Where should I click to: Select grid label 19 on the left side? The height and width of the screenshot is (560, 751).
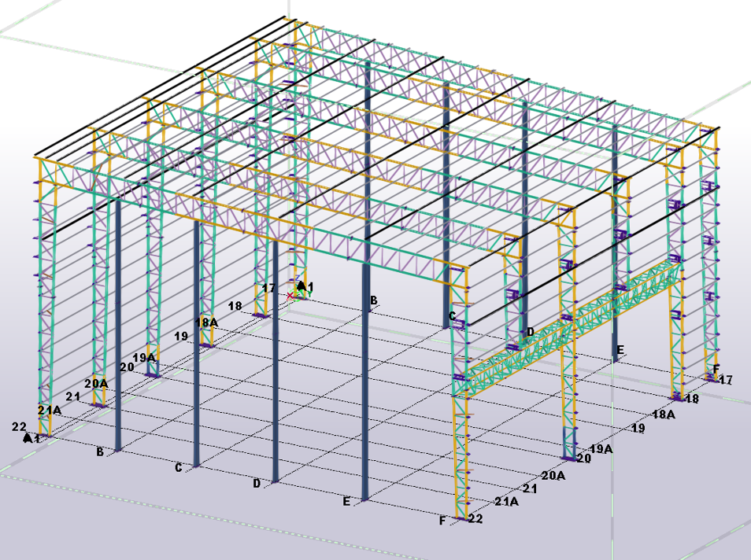pos(181,336)
